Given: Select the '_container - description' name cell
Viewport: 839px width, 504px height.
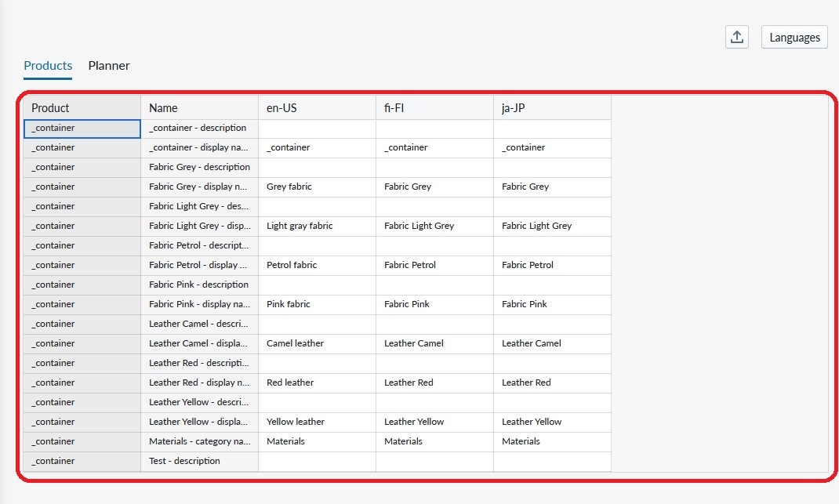Looking at the screenshot, I should pyautogui.click(x=200, y=129).
